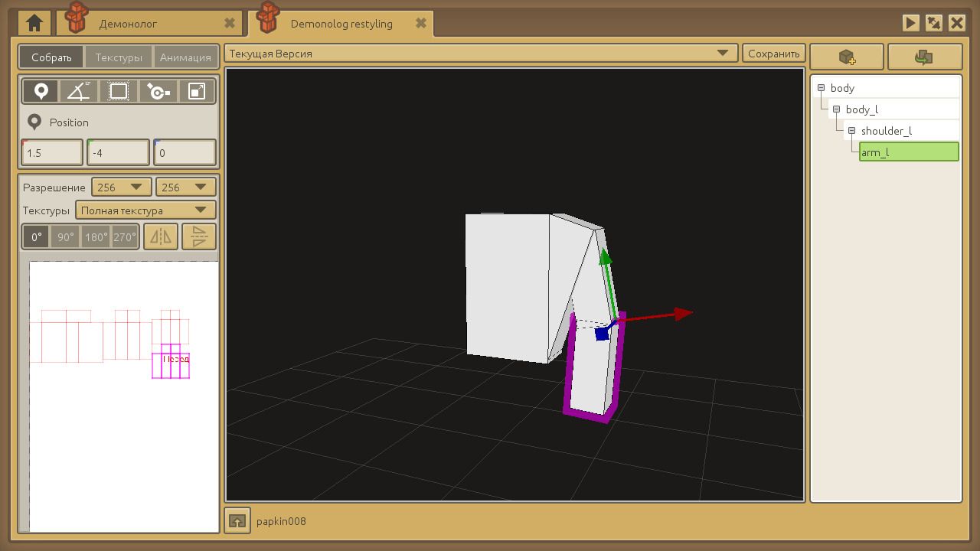980x551 pixels.
Task: Open the Текущая Версия version dropdown
Action: [x=480, y=54]
